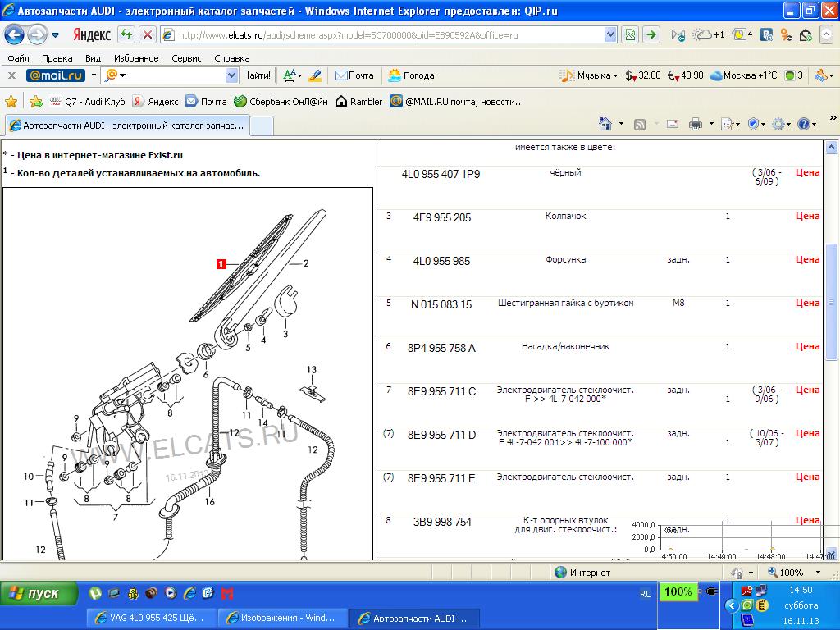Open the Page menu icon
Viewport: 840px width, 630px height.
(728, 125)
